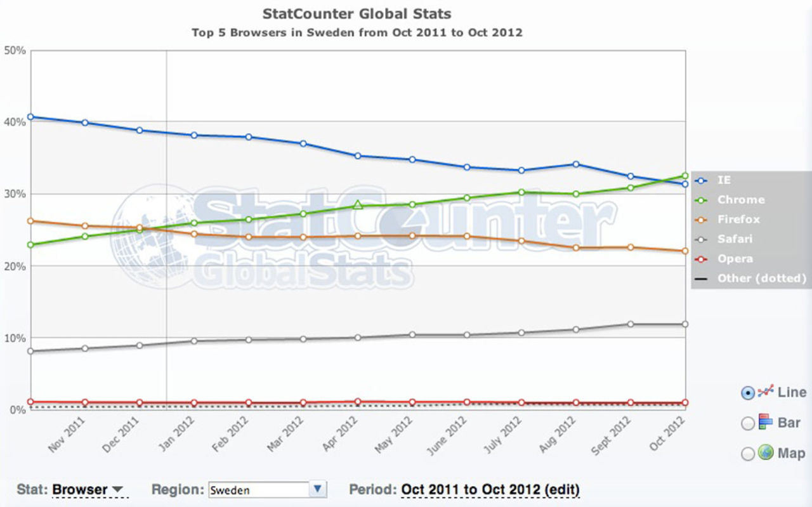Select the Bar radio button
Image resolution: width=812 pixels, height=507 pixels.
pos(749,423)
